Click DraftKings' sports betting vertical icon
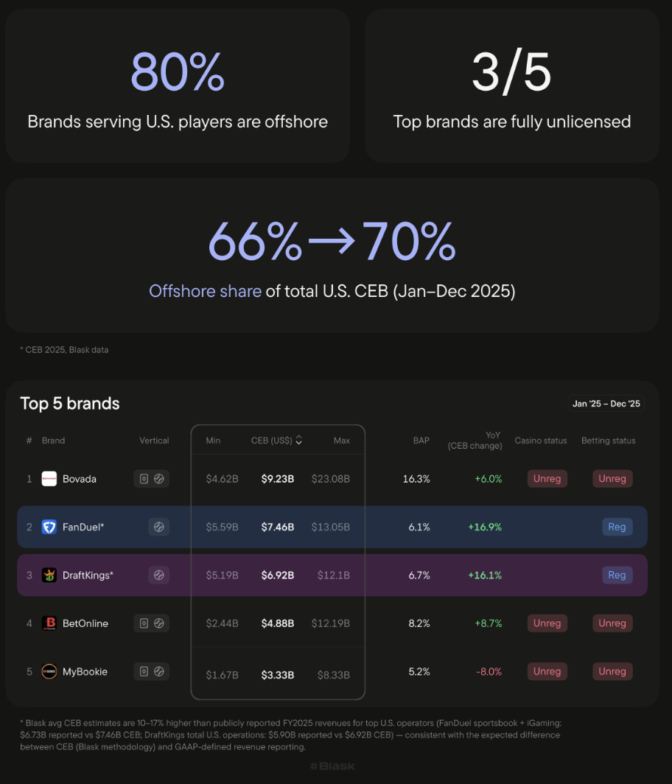The height and width of the screenshot is (784, 672). pos(158,575)
